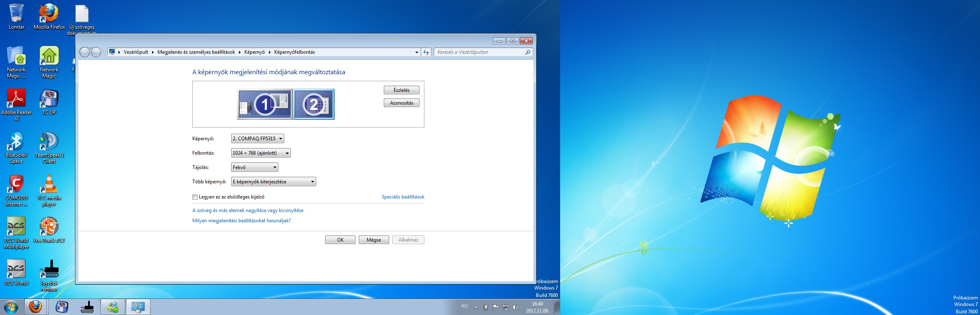Click the Képernyőfelbontás breadcrumb
980x315 pixels.
click(294, 52)
